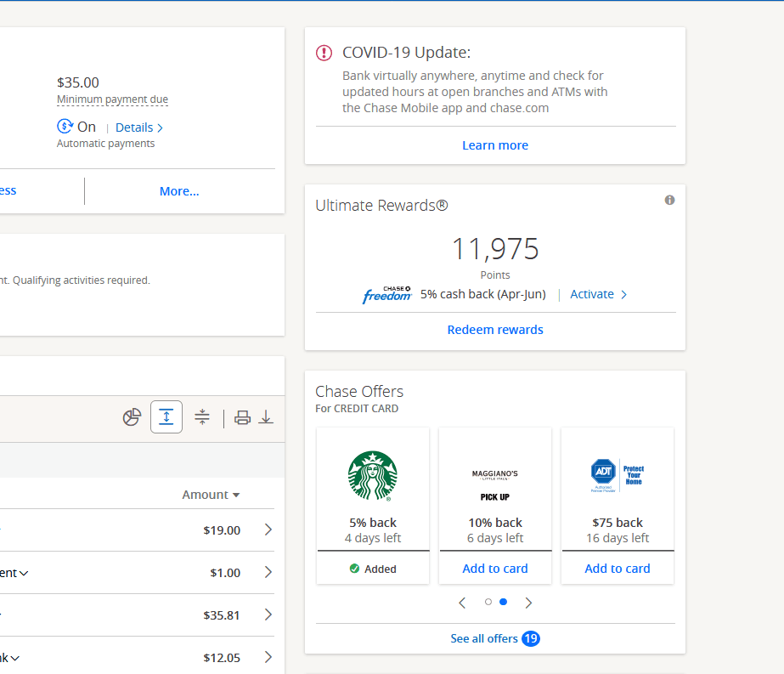This screenshot has height=674, width=784.
Task: Click the Ultimate Rewards heading
Action: (x=381, y=205)
